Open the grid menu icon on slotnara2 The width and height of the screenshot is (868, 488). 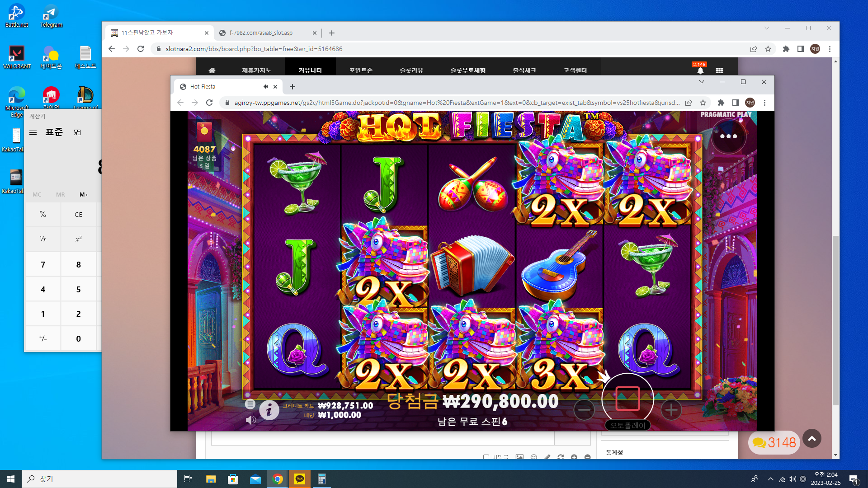719,70
